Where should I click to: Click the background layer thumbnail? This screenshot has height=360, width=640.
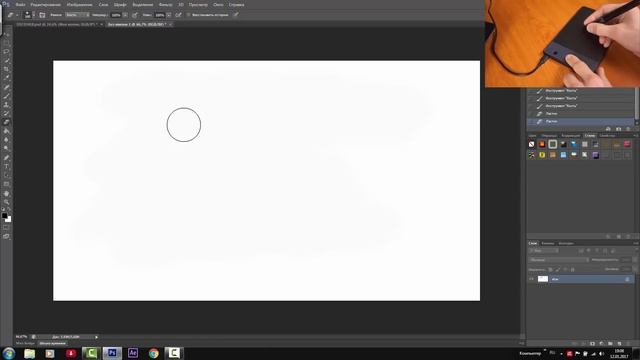click(x=543, y=279)
